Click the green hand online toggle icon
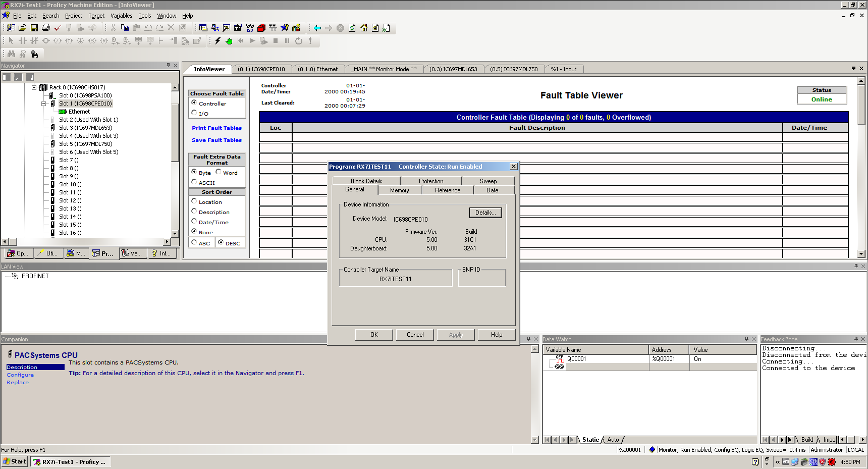The width and height of the screenshot is (868, 469). 229,41
